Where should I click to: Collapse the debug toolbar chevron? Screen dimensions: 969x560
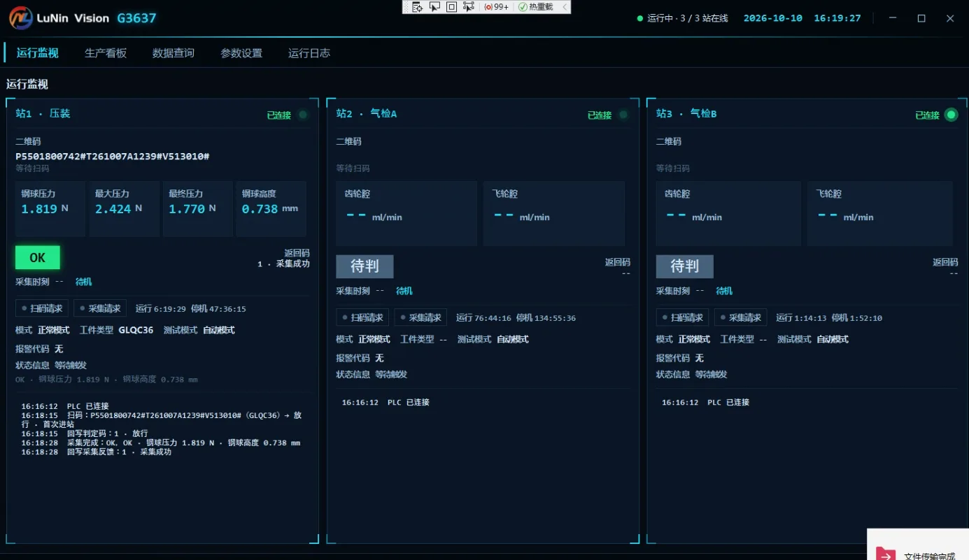click(x=565, y=7)
